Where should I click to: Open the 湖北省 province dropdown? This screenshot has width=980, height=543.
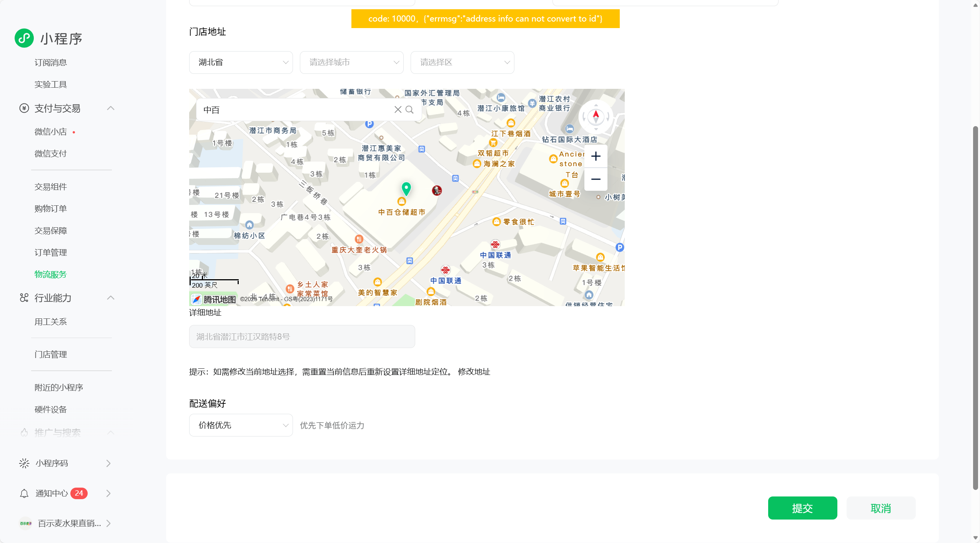[241, 62]
